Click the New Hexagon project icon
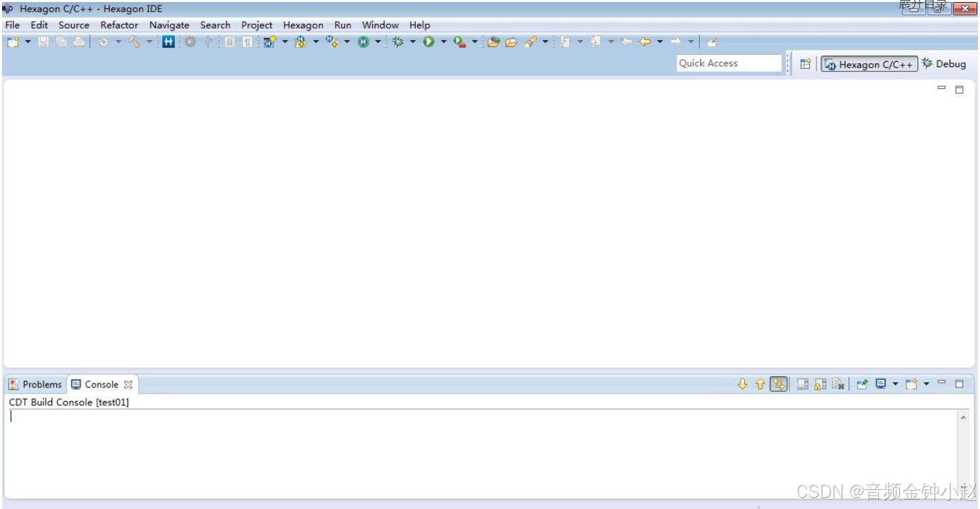The width and height of the screenshot is (980, 509). pyautogui.click(x=270, y=42)
